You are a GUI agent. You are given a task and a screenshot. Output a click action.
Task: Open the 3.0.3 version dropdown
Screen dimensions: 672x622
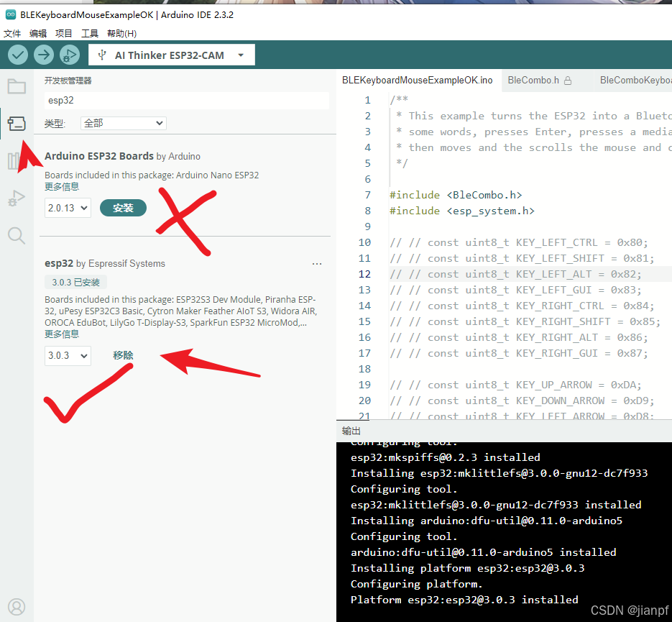[68, 355]
